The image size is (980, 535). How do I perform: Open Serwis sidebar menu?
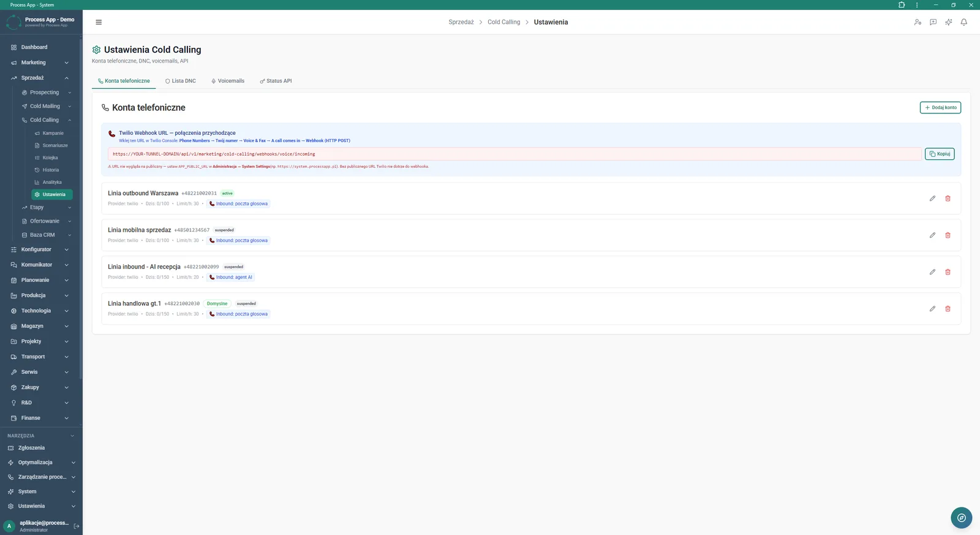pos(41,372)
